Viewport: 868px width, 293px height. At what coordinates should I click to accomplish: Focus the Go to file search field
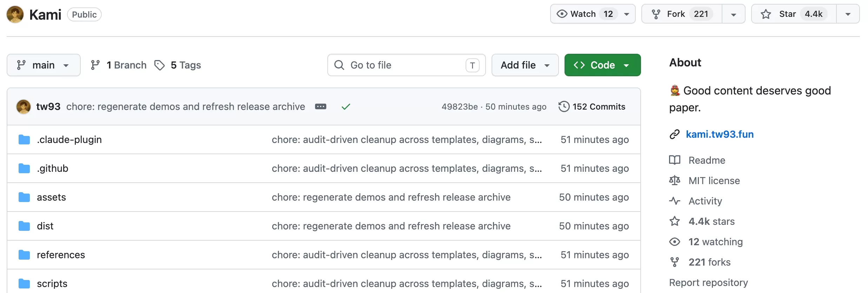(x=406, y=65)
